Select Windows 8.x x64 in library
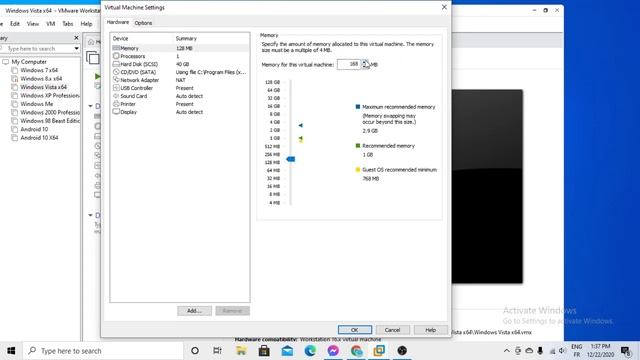This screenshot has width=640, height=360. pyautogui.click(x=41, y=78)
